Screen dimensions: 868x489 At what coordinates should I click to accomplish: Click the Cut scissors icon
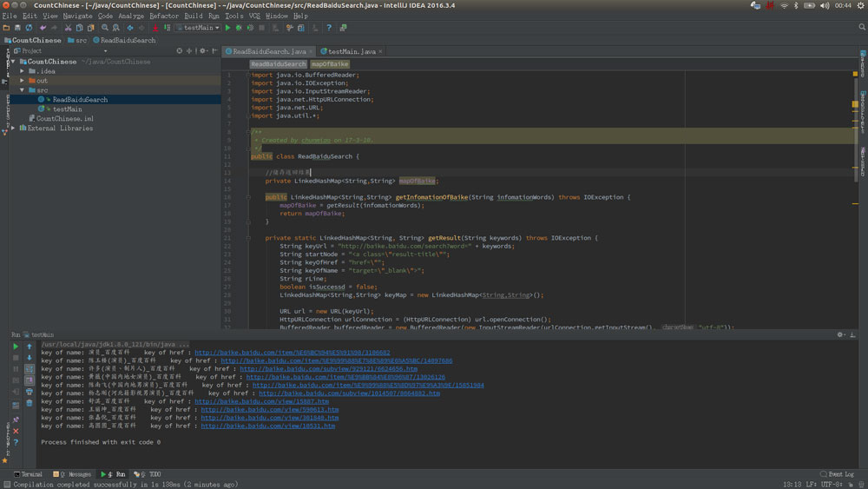pos(69,28)
